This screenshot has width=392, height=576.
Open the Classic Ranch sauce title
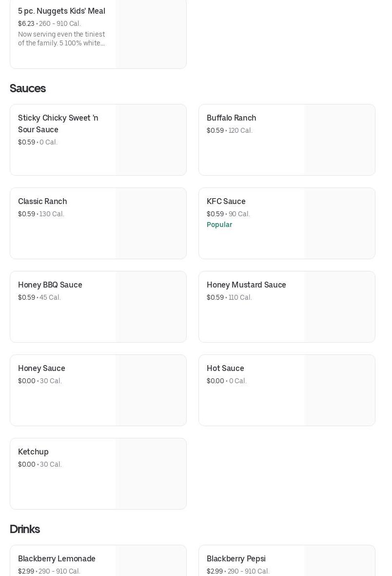pos(42,201)
